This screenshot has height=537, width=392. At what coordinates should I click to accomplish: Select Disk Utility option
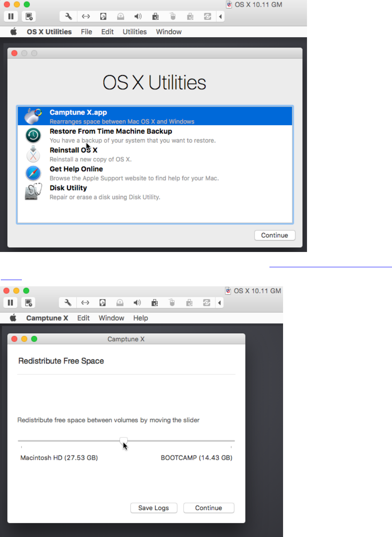pyautogui.click(x=155, y=192)
